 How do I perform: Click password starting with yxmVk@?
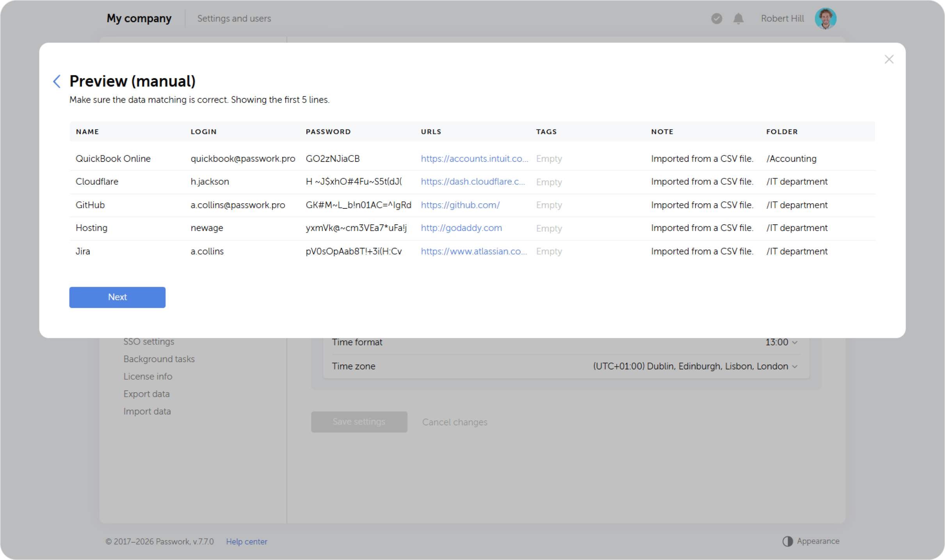tap(356, 228)
